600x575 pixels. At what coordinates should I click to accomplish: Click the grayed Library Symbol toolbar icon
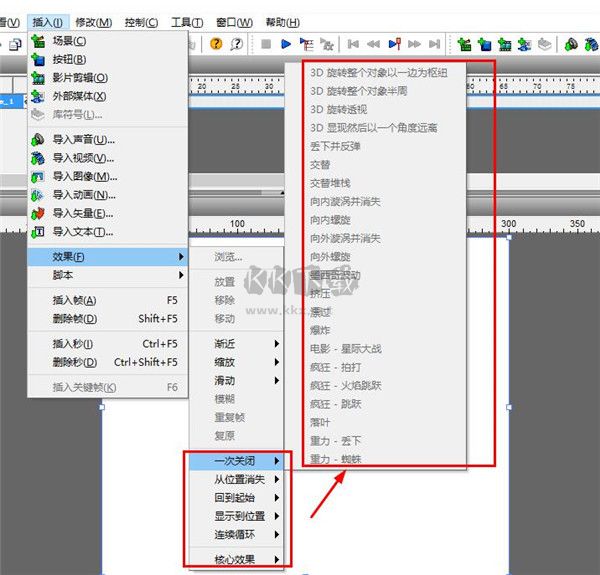point(545,44)
